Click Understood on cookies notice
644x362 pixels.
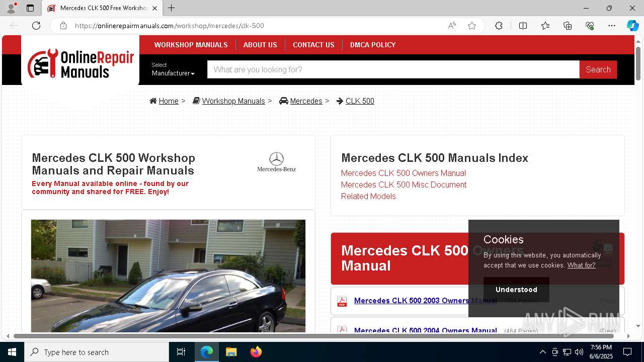tap(516, 290)
